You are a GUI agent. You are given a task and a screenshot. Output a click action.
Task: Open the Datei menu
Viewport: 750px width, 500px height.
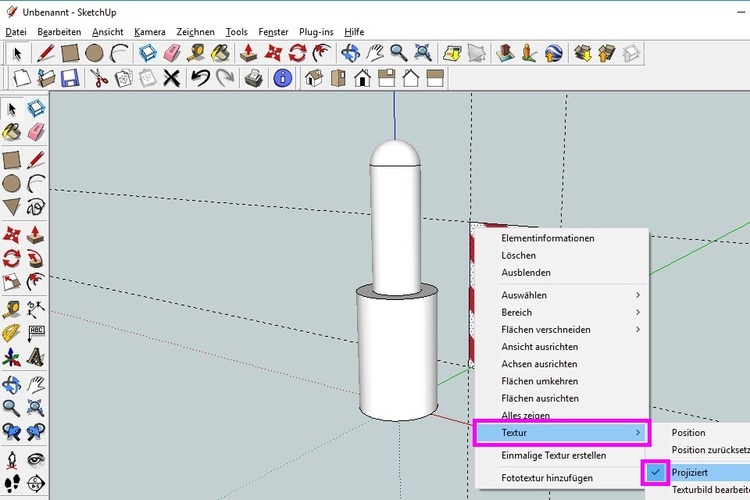click(x=16, y=32)
